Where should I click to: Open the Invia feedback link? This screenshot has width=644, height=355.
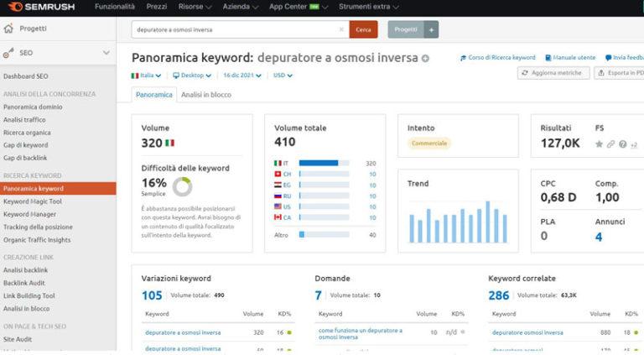point(624,58)
